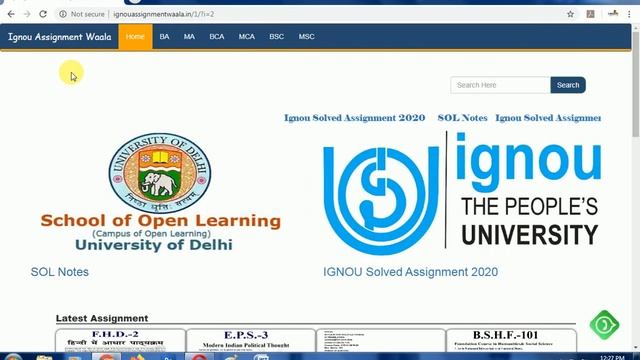Open the MSC menu item
The width and height of the screenshot is (640, 360).
point(307,37)
